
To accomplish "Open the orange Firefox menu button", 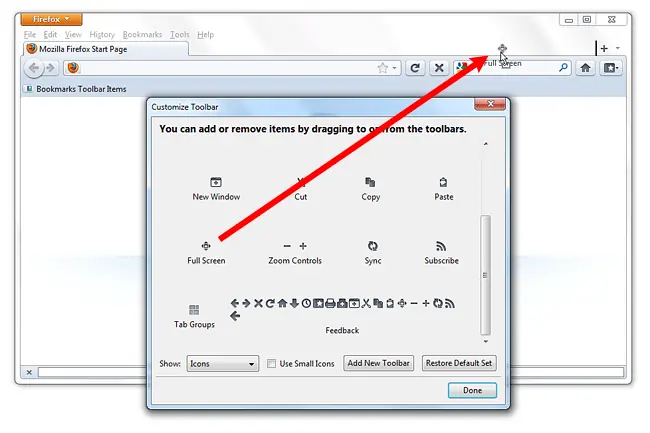I will 51,19.
